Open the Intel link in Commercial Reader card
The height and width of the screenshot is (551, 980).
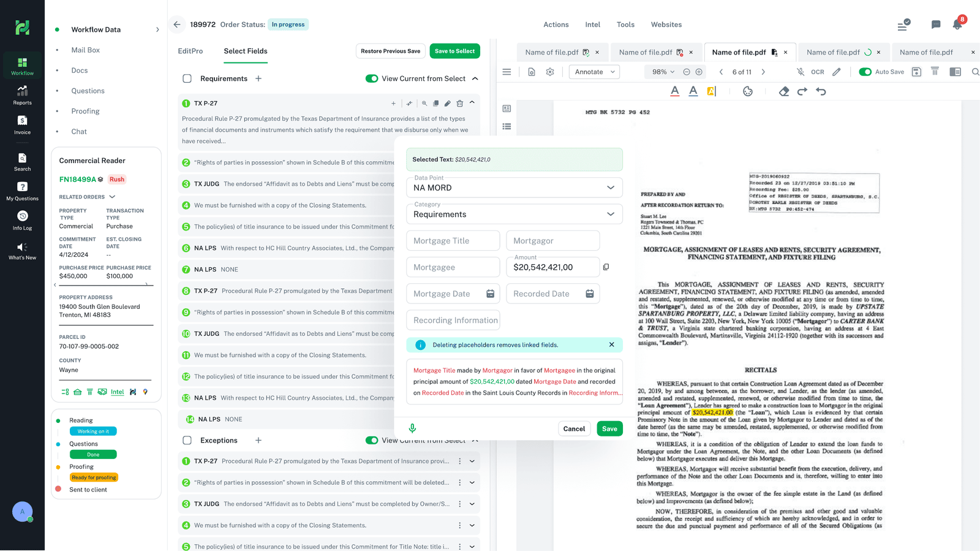[118, 392]
